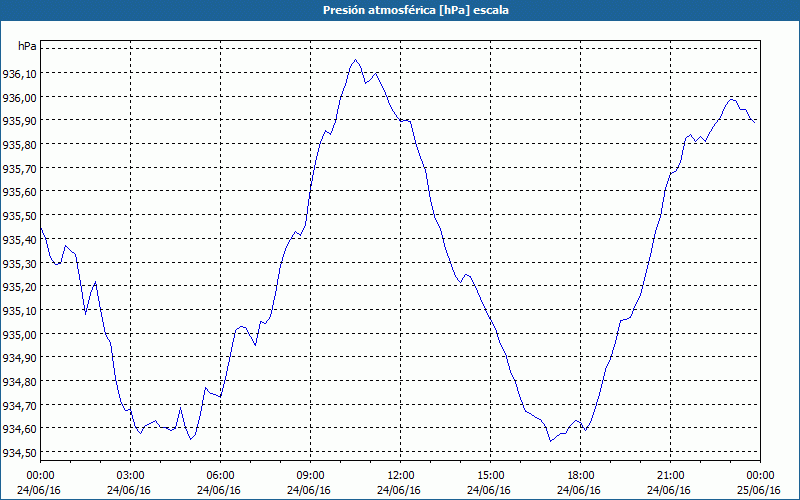Click the 15:00 time axis label
800x500 pixels.
coord(490,476)
